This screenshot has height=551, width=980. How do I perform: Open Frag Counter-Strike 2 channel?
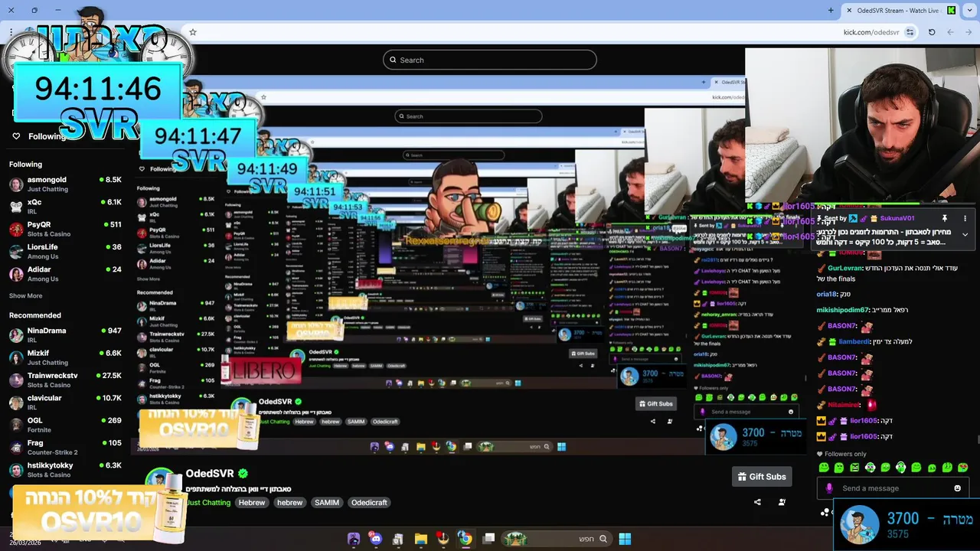(x=65, y=447)
